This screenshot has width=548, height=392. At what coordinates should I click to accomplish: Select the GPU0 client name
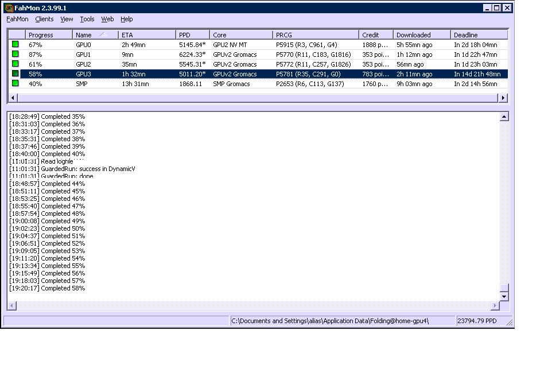coord(83,45)
